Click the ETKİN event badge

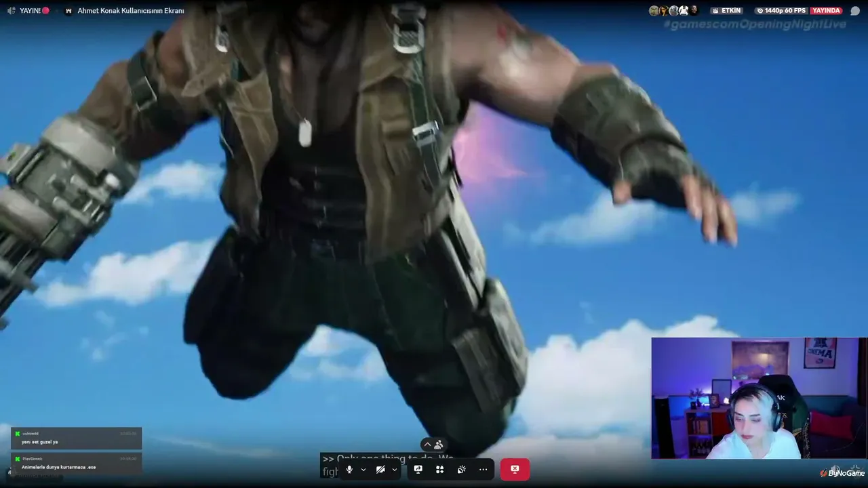(727, 11)
